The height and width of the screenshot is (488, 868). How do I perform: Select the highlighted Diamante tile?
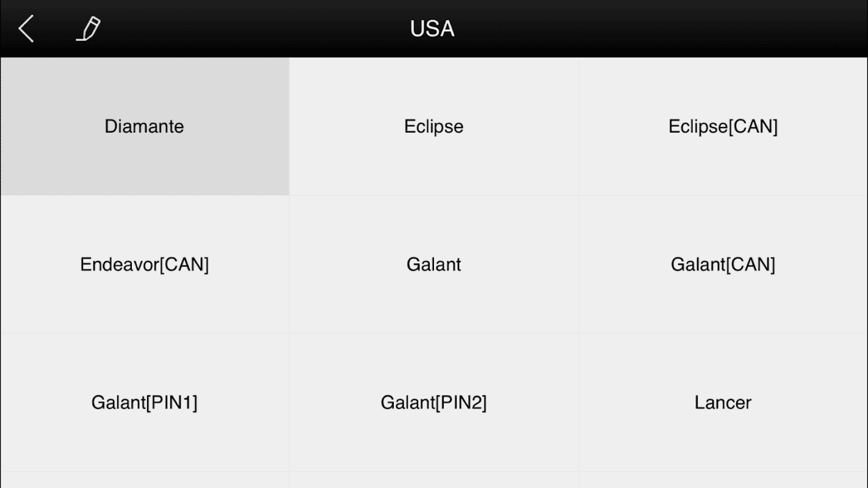145,126
